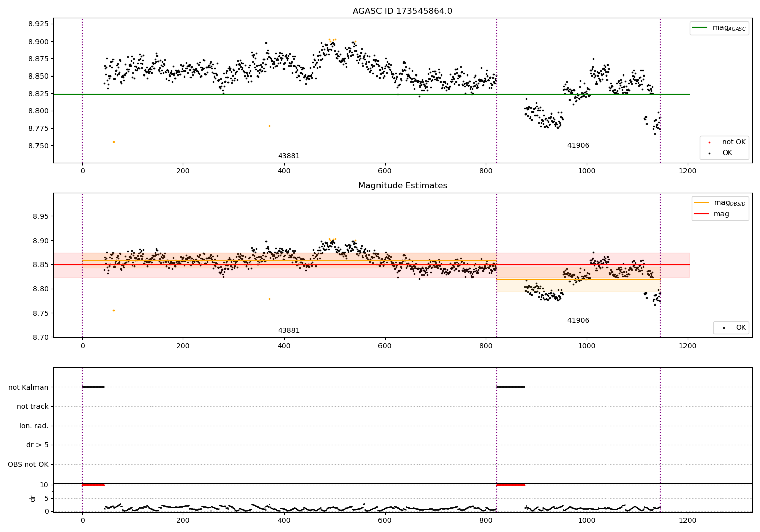Viewport: 760px width, 532px height.
Task: Click obsid label 43881 in Magnitude Estimates plot
Action: pyautogui.click(x=289, y=330)
